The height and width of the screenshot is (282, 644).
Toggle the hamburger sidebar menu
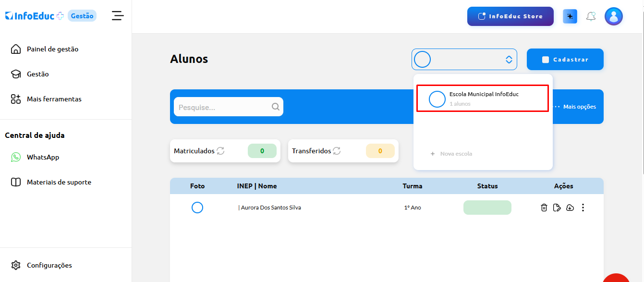tap(118, 16)
